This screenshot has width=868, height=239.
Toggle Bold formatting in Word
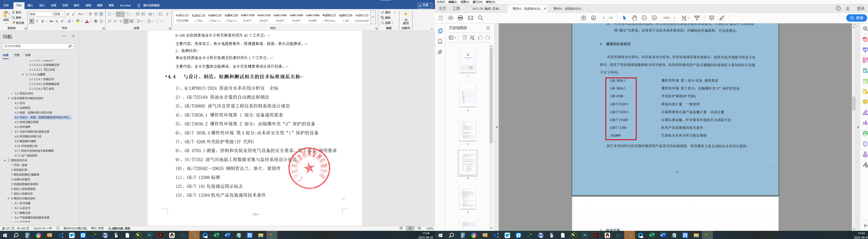pyautogui.click(x=32, y=21)
